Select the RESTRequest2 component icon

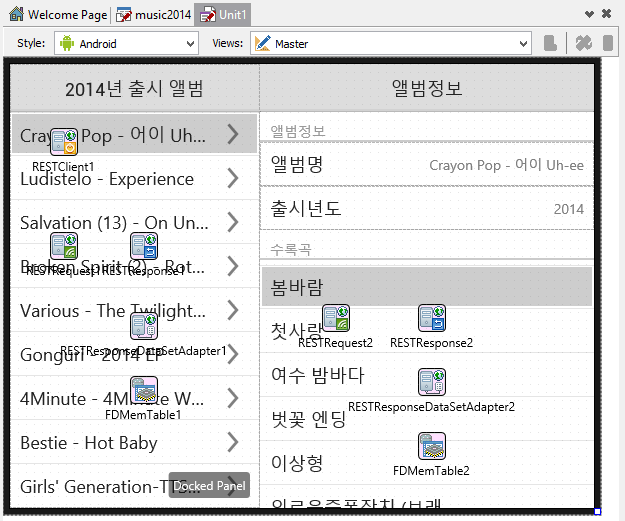[x=336, y=318]
